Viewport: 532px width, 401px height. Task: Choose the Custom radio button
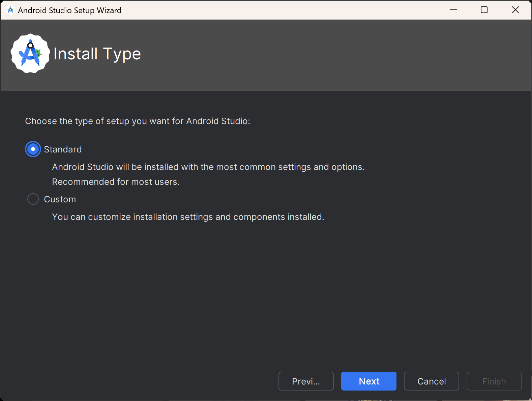pyautogui.click(x=33, y=199)
